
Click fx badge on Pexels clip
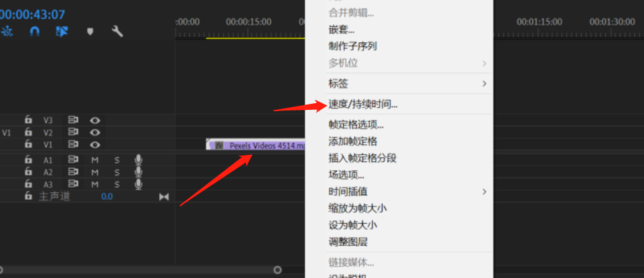point(219,145)
